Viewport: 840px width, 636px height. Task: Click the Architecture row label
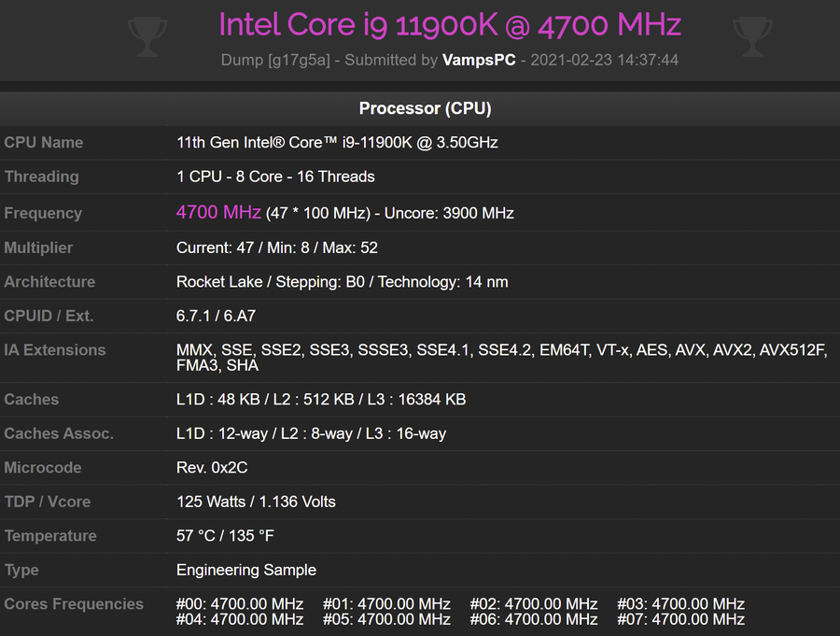click(x=49, y=282)
